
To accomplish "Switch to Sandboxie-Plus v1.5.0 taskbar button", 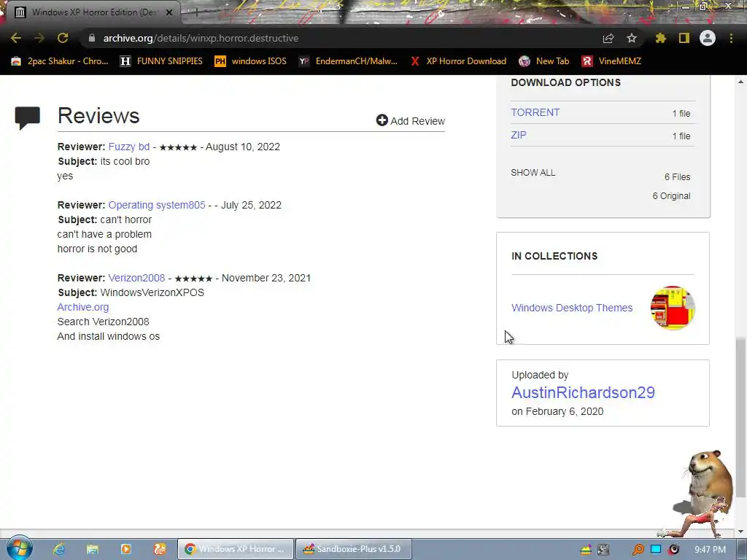I will coord(353,549).
